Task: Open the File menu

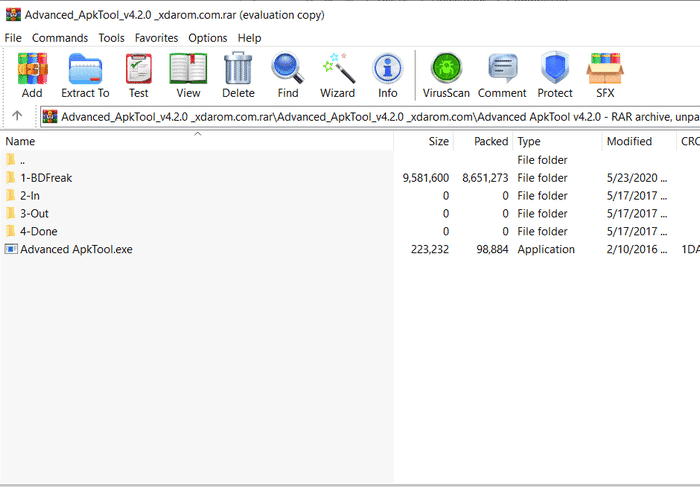Action: 13,38
